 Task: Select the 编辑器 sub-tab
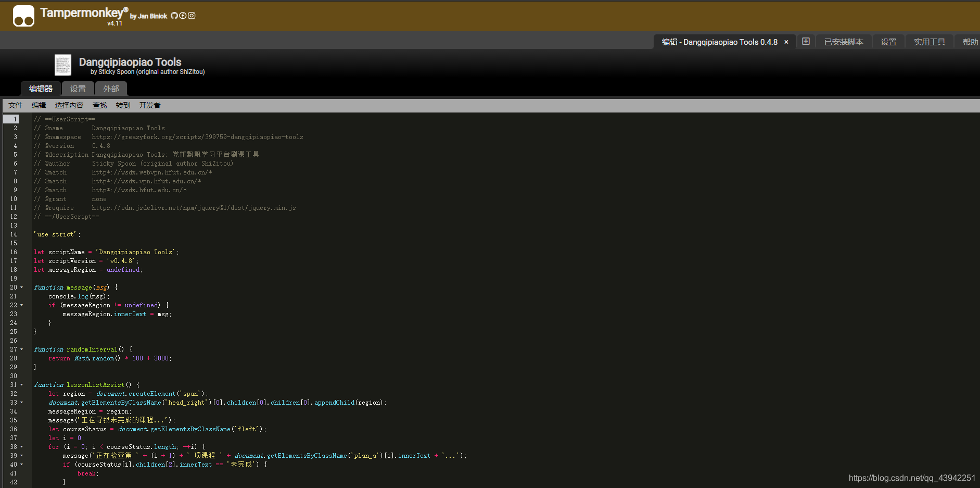[x=41, y=89]
